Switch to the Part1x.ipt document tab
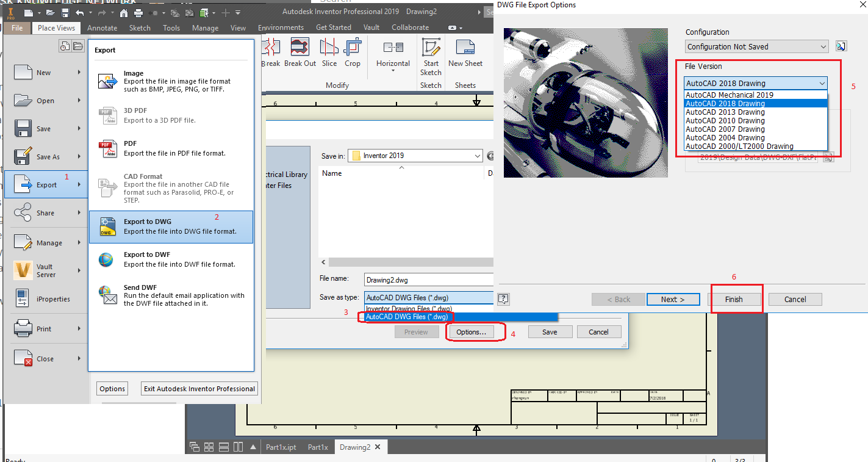868x462 pixels. click(281, 447)
